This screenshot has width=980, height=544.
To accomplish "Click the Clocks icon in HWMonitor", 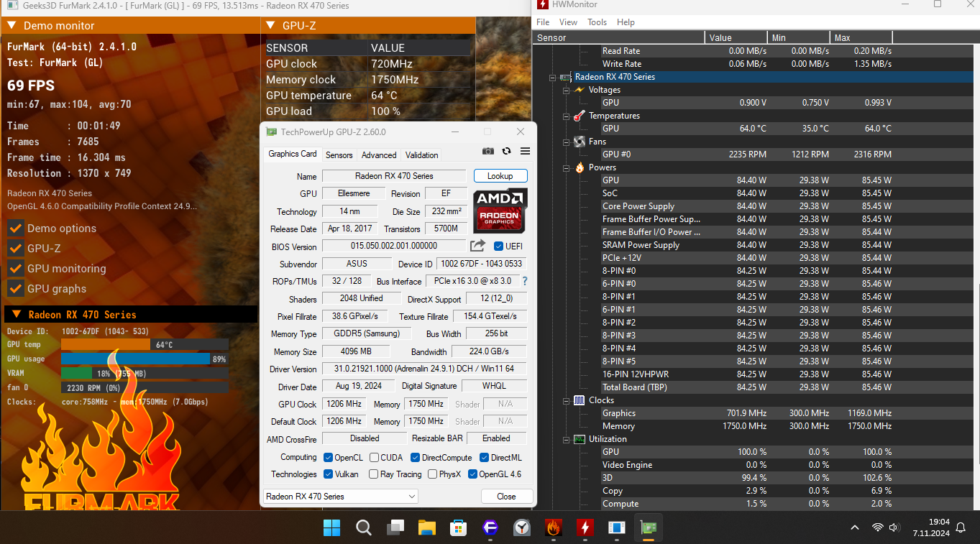I will [580, 400].
